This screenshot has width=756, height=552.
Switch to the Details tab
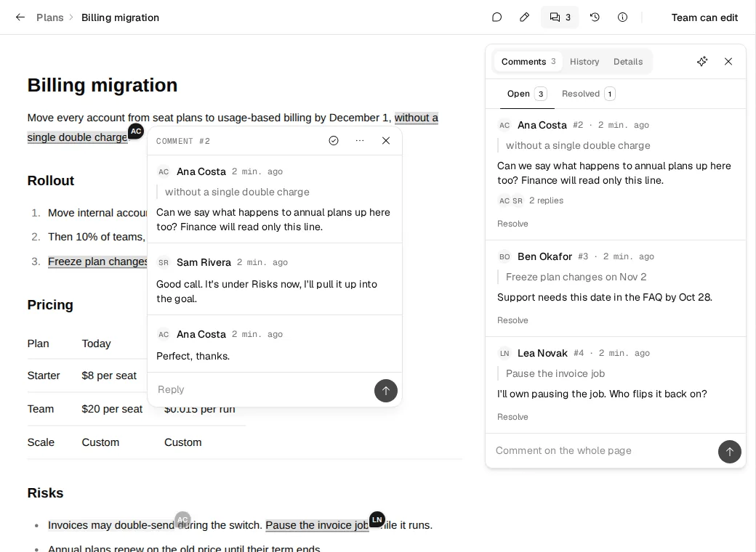click(628, 62)
